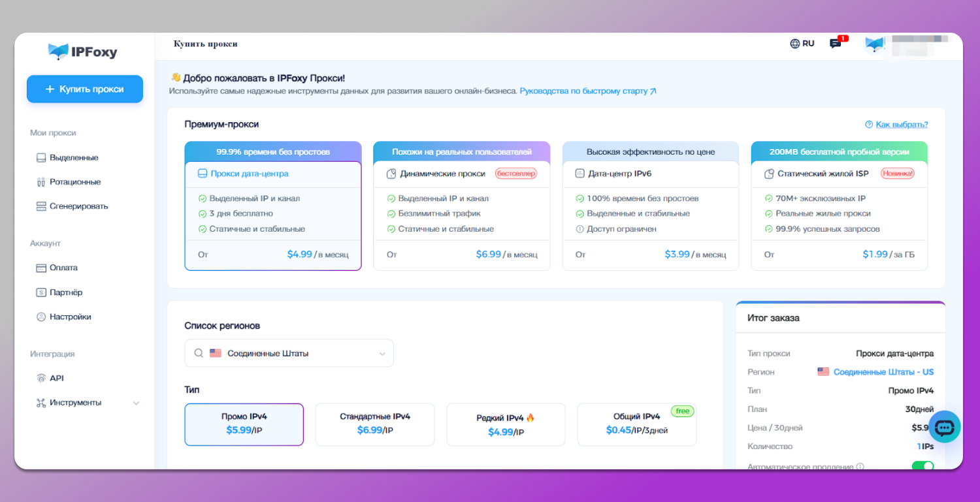The image size is (980, 502).
Task: Choose the Общий IPv4 free option
Action: (636, 424)
